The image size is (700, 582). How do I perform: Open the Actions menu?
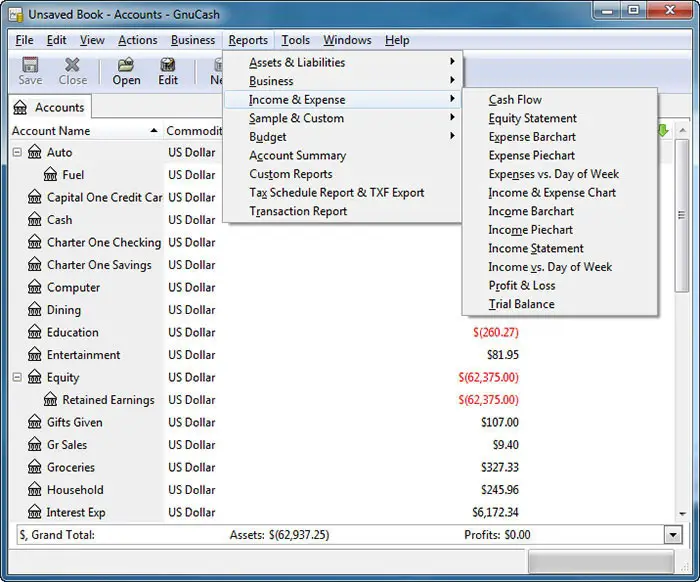coord(138,40)
